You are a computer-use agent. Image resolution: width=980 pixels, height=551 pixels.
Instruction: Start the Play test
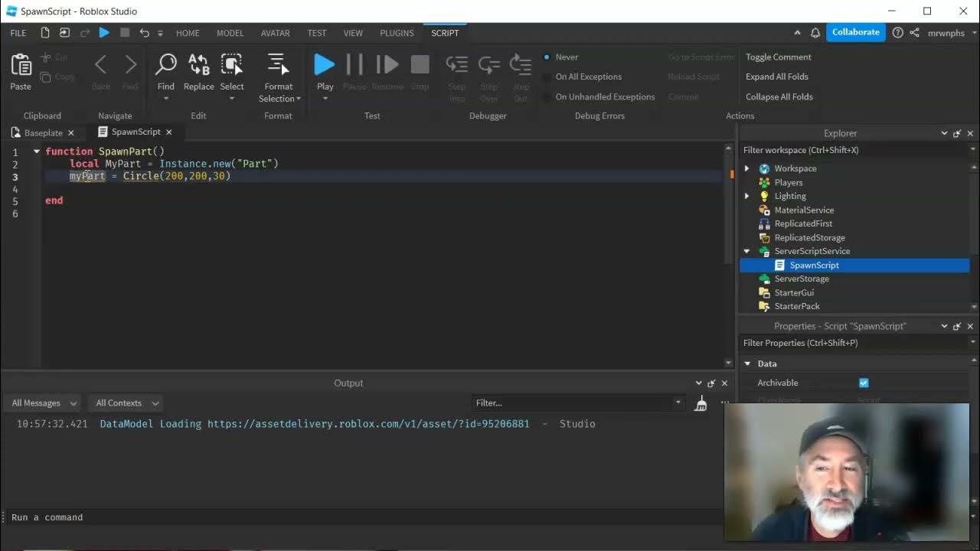325,65
